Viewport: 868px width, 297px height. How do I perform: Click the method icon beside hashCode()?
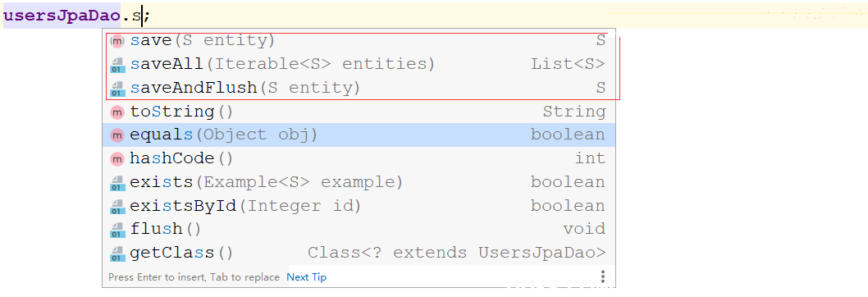click(x=116, y=159)
